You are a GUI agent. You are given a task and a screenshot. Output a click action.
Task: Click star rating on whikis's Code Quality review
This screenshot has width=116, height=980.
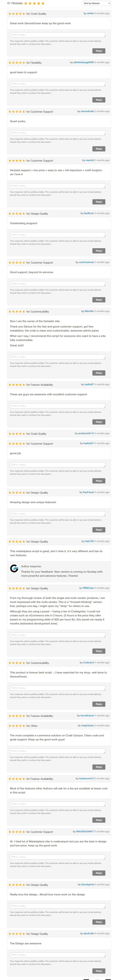[17, 14]
